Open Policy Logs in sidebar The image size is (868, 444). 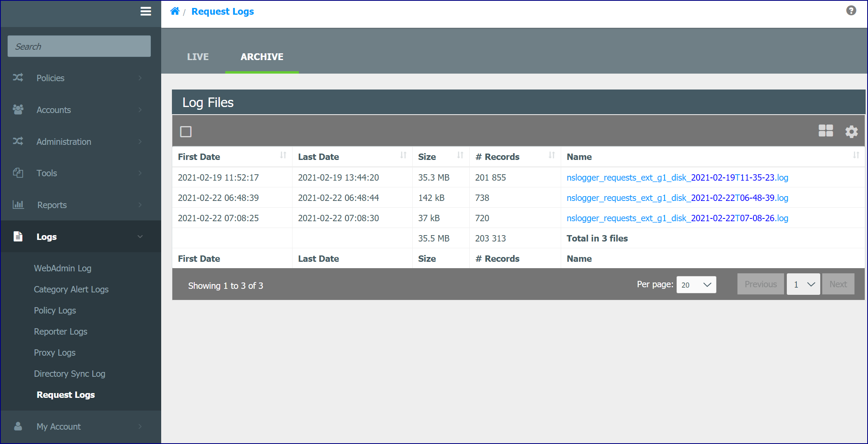click(55, 310)
